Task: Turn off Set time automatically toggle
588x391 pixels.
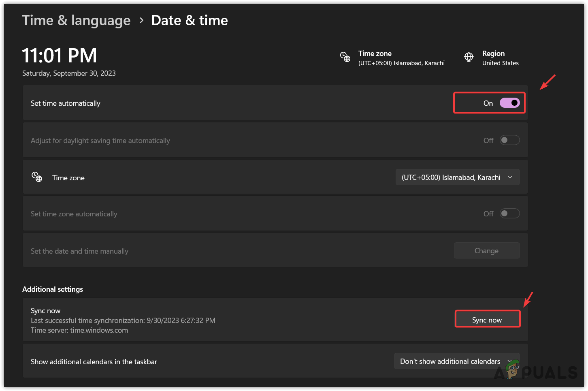Action: (509, 103)
